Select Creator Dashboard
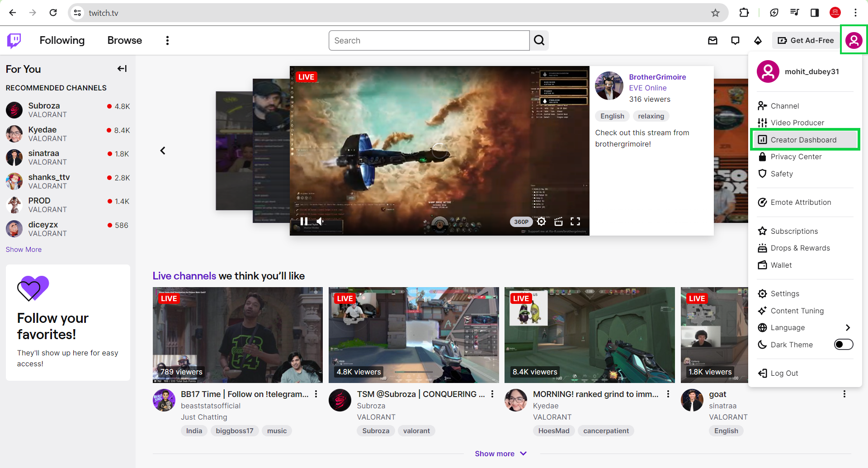This screenshot has height=468, width=868. tap(805, 140)
